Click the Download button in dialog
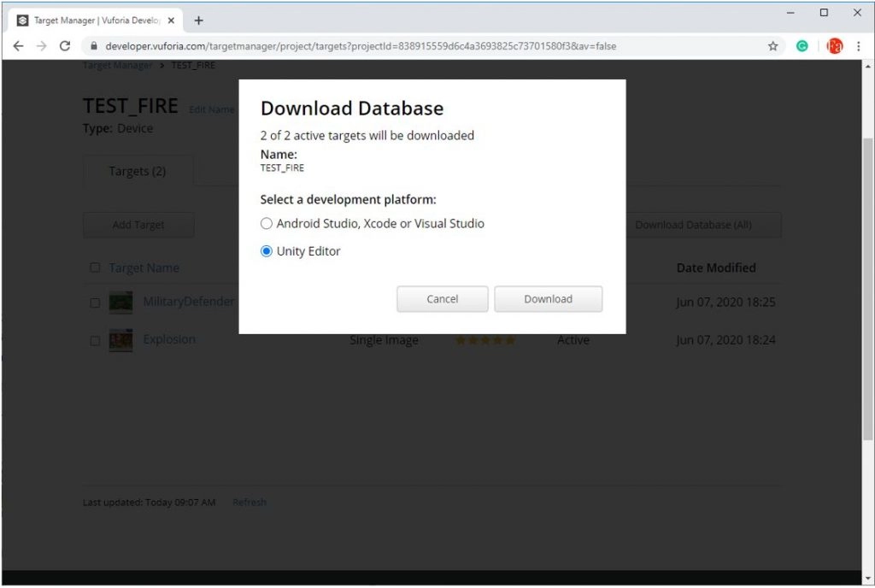The width and height of the screenshot is (875, 588). [548, 299]
